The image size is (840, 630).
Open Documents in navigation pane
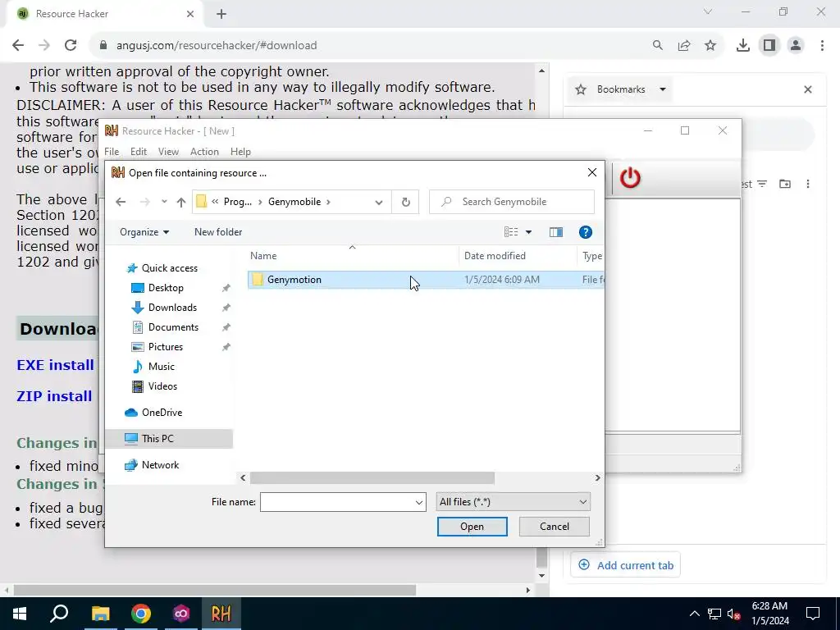[x=173, y=327]
